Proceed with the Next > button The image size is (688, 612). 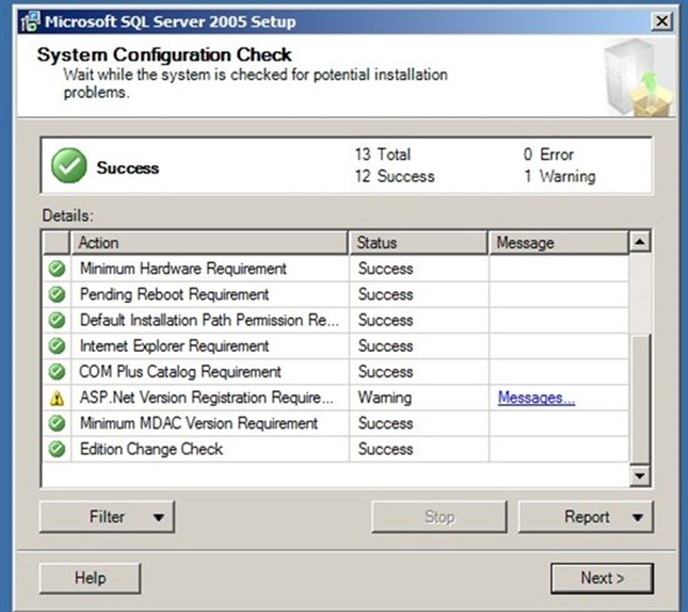tap(602, 578)
